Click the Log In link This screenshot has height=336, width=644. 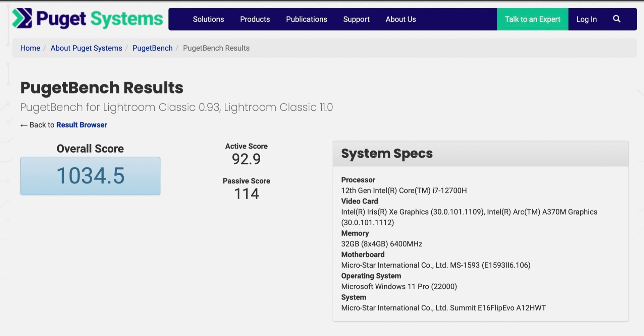[x=587, y=19]
